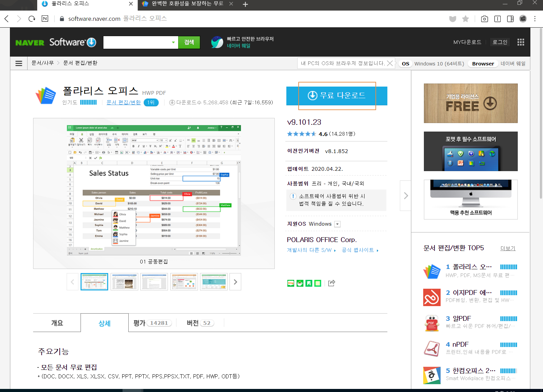Viewport: 543px width, 392px height.
Task: Open the user profile avatar icon
Action: coord(523,19)
